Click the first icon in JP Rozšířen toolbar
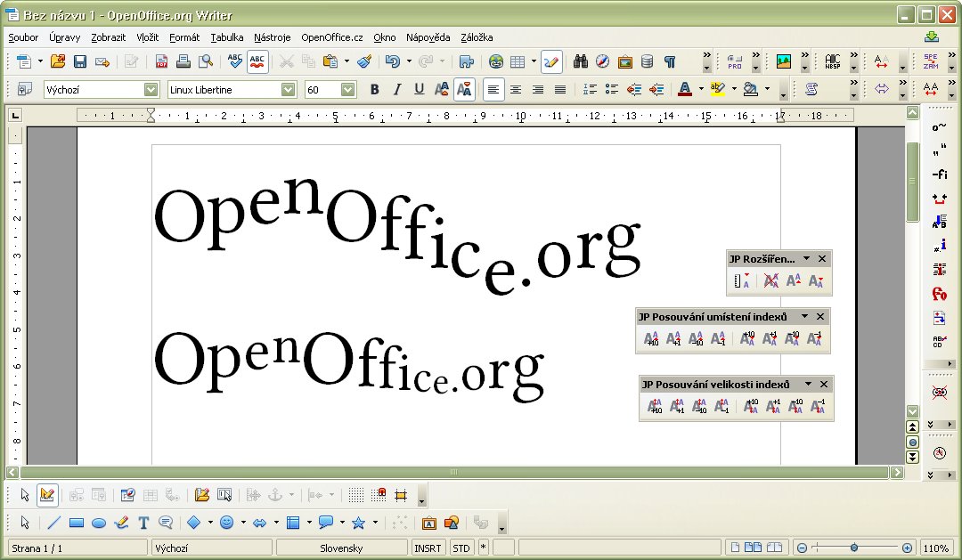 (741, 281)
